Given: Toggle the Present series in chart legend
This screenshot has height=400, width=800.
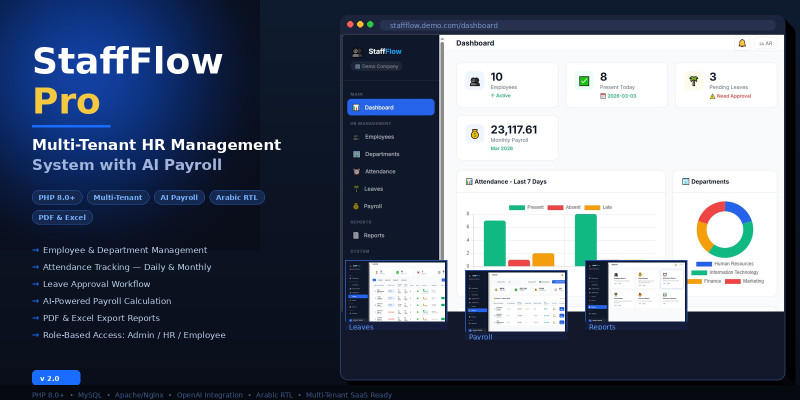Looking at the screenshot, I should pos(525,207).
